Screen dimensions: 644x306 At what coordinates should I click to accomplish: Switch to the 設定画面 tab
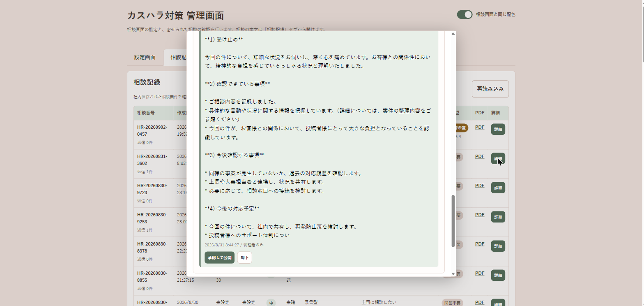coord(145,57)
